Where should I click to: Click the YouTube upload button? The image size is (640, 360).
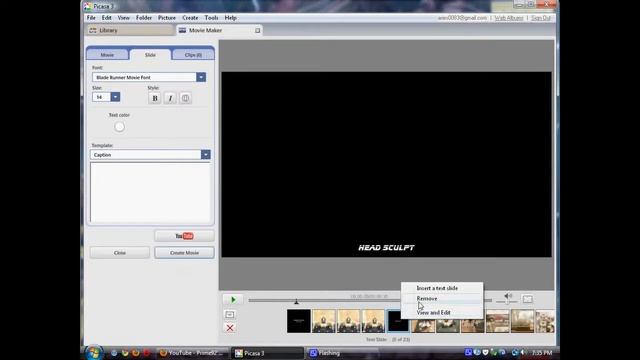[184, 236]
